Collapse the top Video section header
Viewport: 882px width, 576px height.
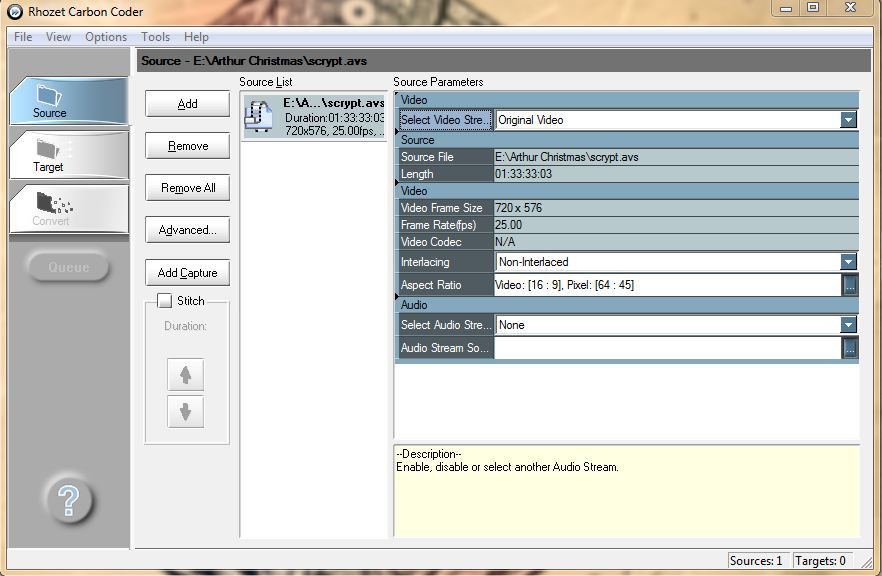pyautogui.click(x=627, y=100)
